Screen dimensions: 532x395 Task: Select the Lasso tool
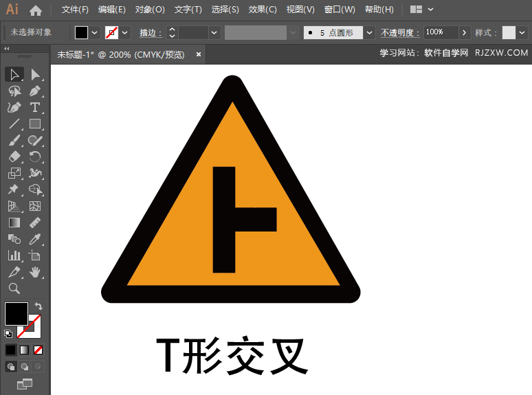click(14, 91)
